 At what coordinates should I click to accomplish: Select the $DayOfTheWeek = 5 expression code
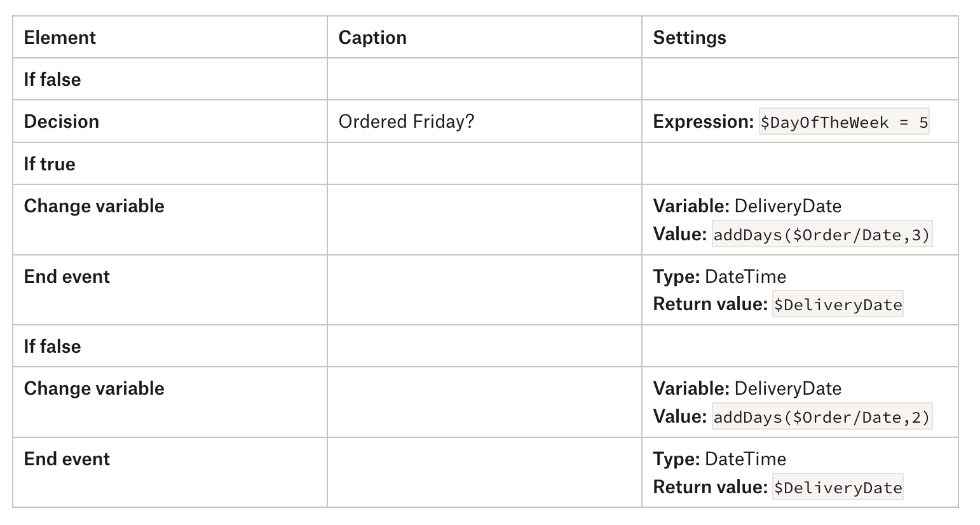coord(844,122)
